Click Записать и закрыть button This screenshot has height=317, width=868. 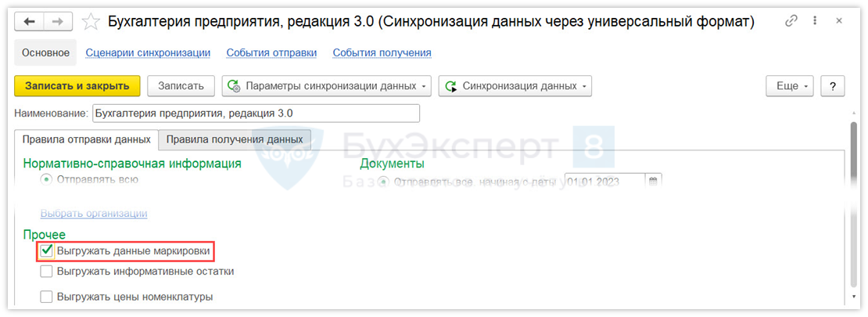[x=77, y=86]
